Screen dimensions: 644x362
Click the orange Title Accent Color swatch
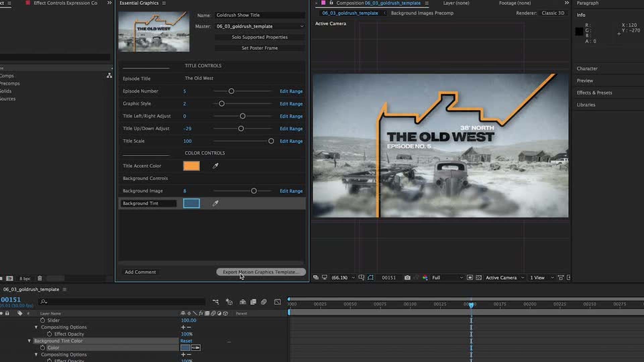coord(191,166)
